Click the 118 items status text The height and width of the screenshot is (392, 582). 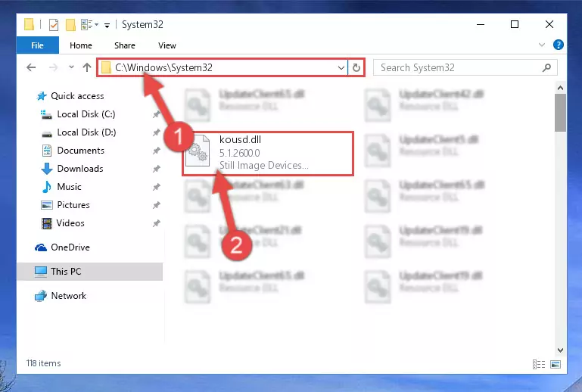click(43, 363)
